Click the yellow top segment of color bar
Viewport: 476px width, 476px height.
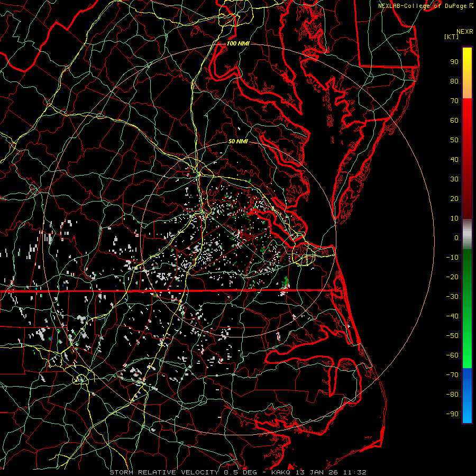467,73
